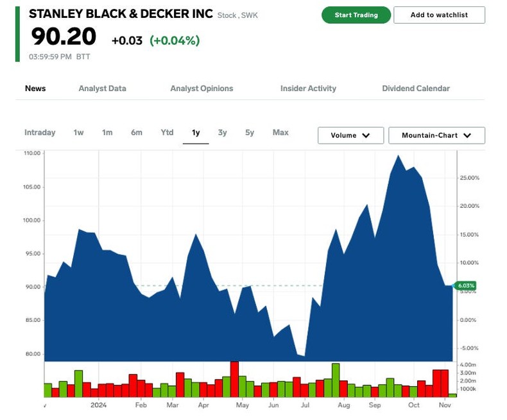Switch to the Analyst Data tab
The height and width of the screenshot is (420, 507).
pyautogui.click(x=102, y=88)
